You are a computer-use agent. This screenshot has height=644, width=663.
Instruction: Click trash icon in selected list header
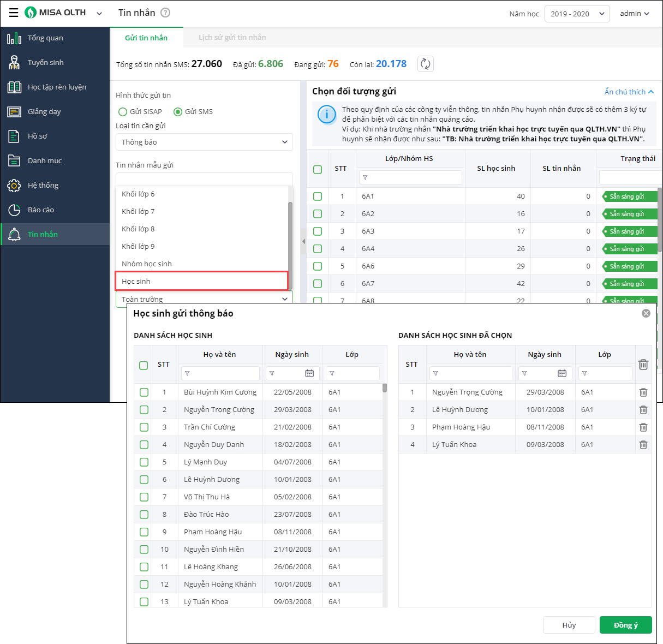tap(643, 364)
